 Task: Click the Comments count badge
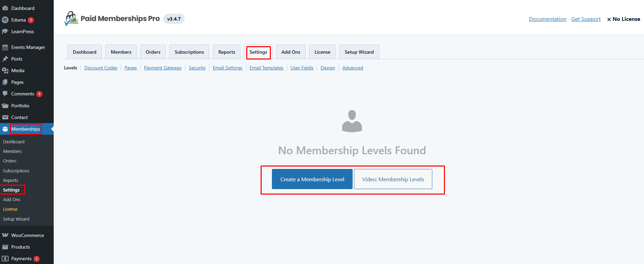(x=39, y=94)
